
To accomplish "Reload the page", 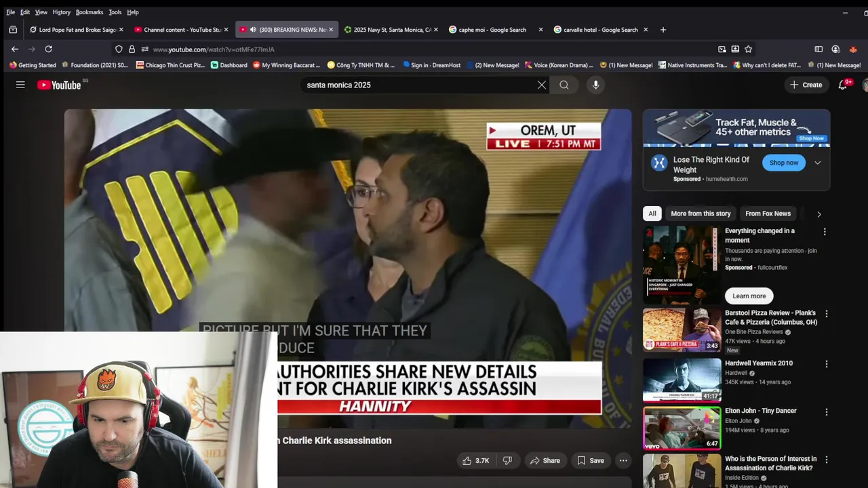I will pos(48,49).
